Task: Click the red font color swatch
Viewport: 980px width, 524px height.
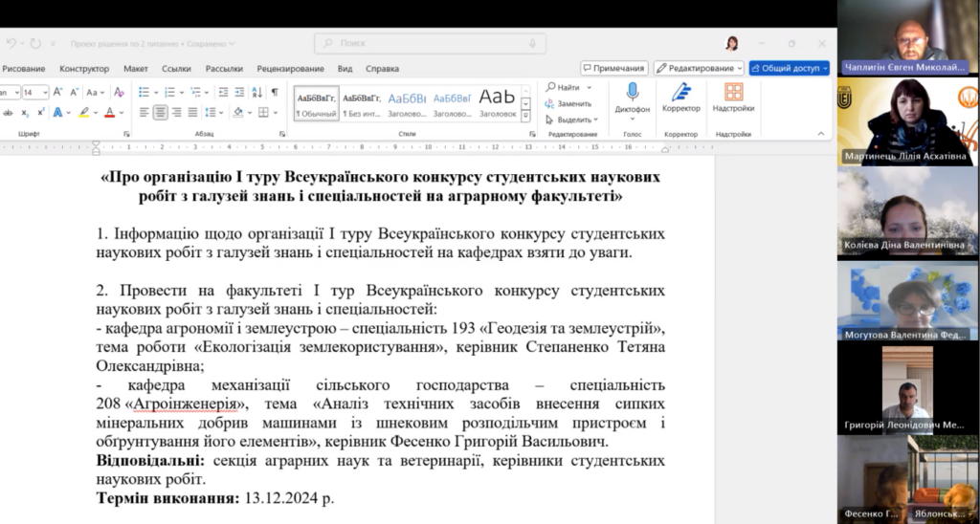Action: click(x=108, y=112)
